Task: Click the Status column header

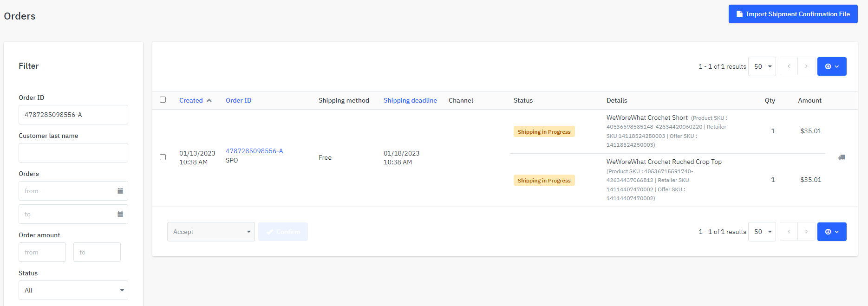Action: click(x=523, y=100)
